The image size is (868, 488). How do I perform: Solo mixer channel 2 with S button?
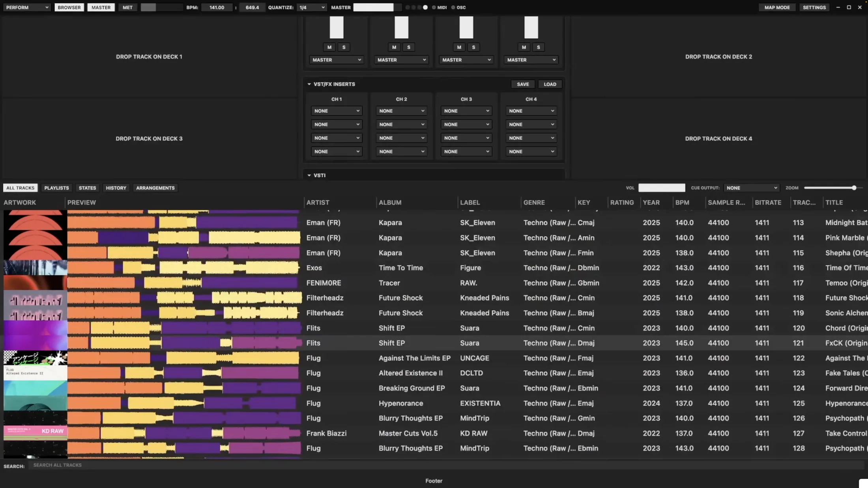(x=409, y=47)
